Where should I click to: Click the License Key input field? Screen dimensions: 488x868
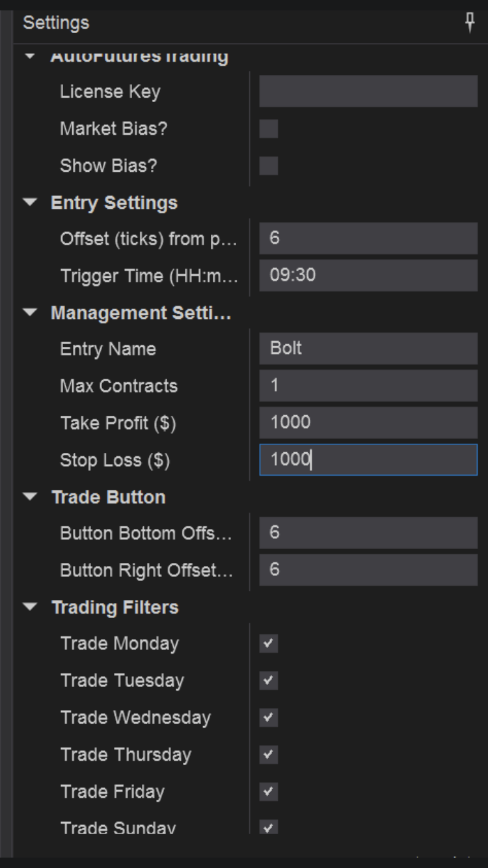point(368,91)
